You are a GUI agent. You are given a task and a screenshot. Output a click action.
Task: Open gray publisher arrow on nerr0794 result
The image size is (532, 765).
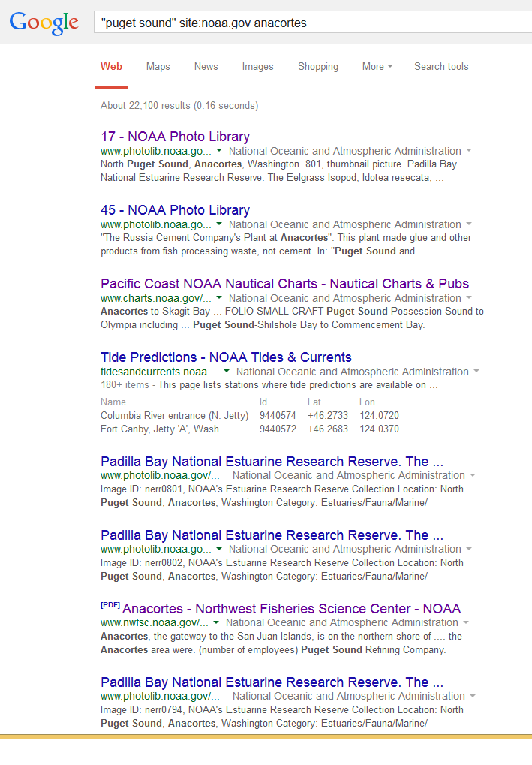pyautogui.click(x=473, y=697)
